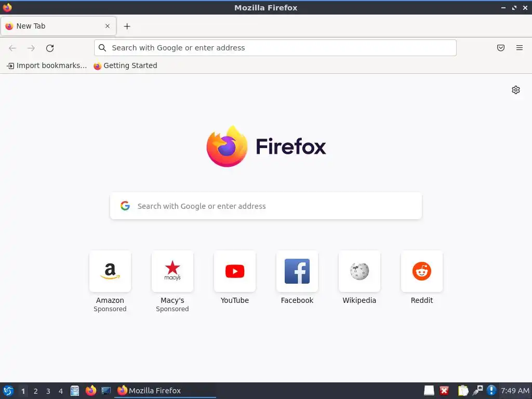Open a new tab with plus button
532x399 pixels.
[x=127, y=26]
